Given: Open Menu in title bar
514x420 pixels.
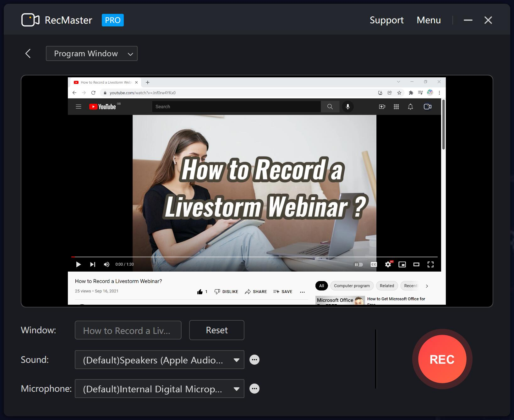Looking at the screenshot, I should pos(429,20).
